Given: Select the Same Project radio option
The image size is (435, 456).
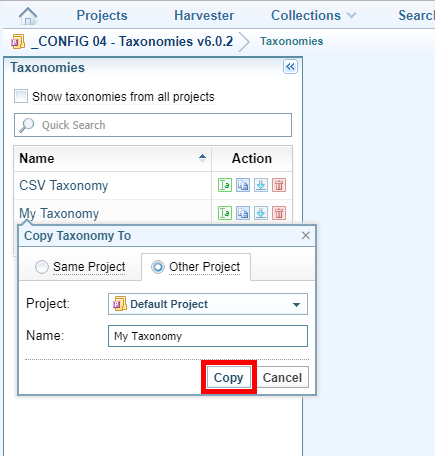Looking at the screenshot, I should 42,267.
